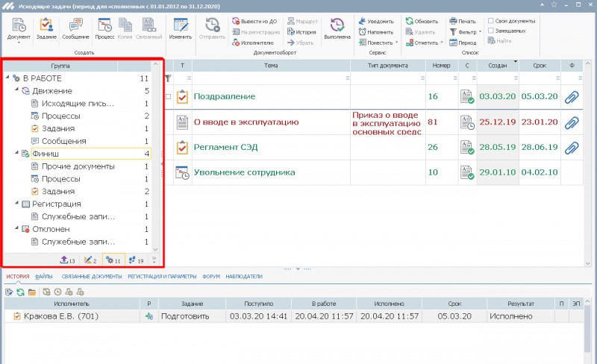Click the document list vertical scrollbar
597x364 pixels.
coord(588,163)
